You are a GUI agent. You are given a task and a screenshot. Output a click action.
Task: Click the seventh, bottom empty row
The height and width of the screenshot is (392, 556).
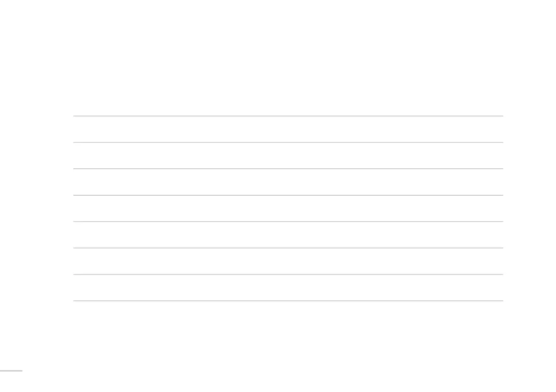[x=288, y=287]
